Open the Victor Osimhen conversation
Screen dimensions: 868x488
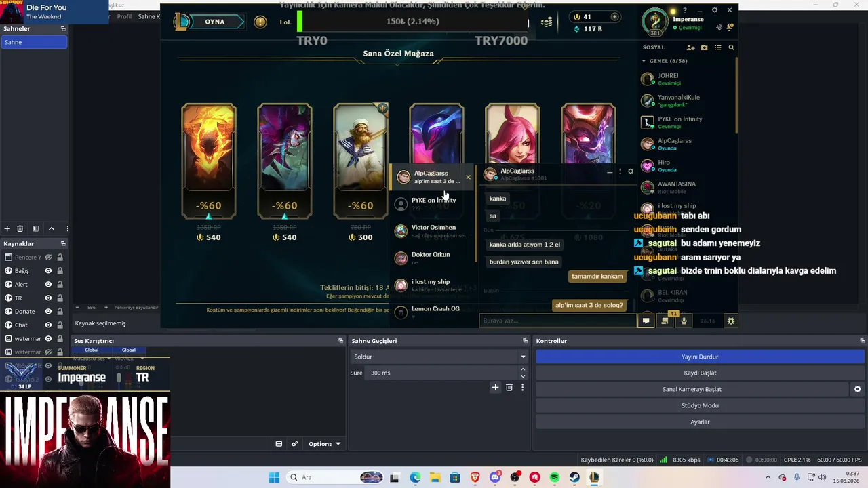433,231
